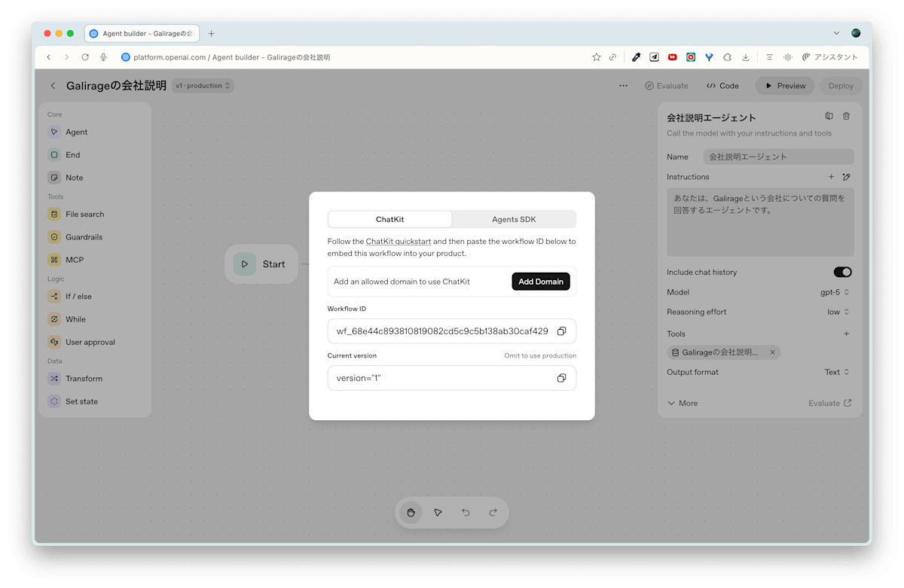Click the Add Domain button

coord(541,282)
